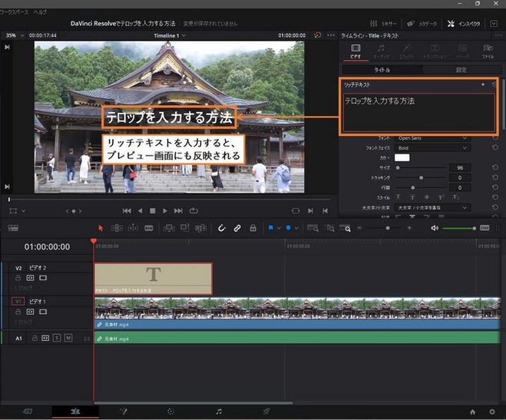Expand the Bold font face dropdown

(x=432, y=148)
